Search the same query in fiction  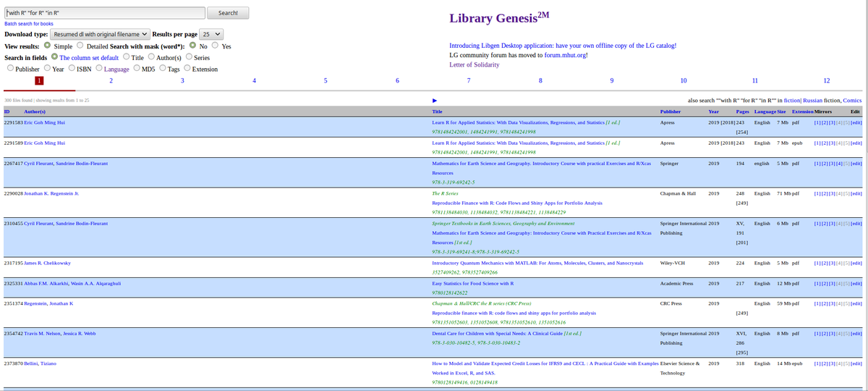click(x=792, y=100)
